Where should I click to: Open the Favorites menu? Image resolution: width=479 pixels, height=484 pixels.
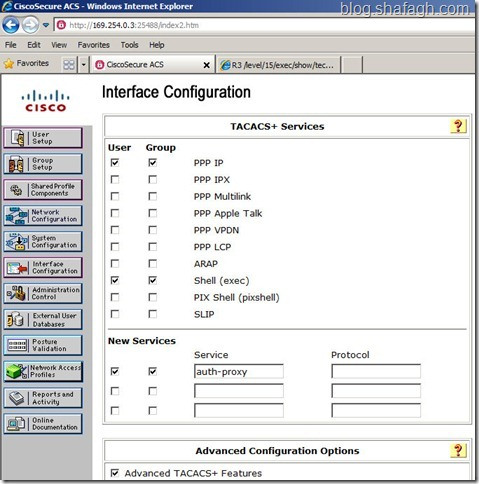pos(94,45)
